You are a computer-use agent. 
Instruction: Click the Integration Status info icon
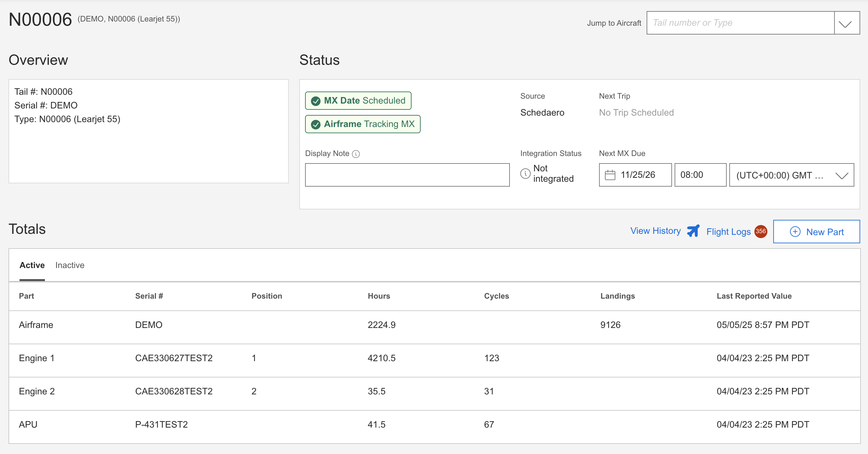tap(525, 173)
